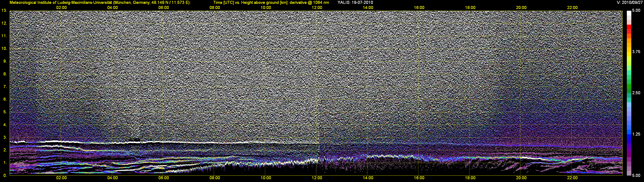Click the 5.00 value below the colorbar
Viewport: 644px width, 182px height.
pyautogui.click(x=636, y=175)
